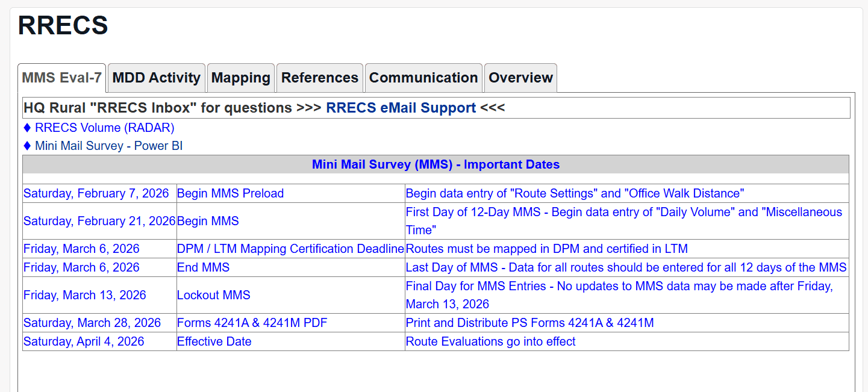
Task: Open the Mapping tab
Action: click(x=240, y=78)
